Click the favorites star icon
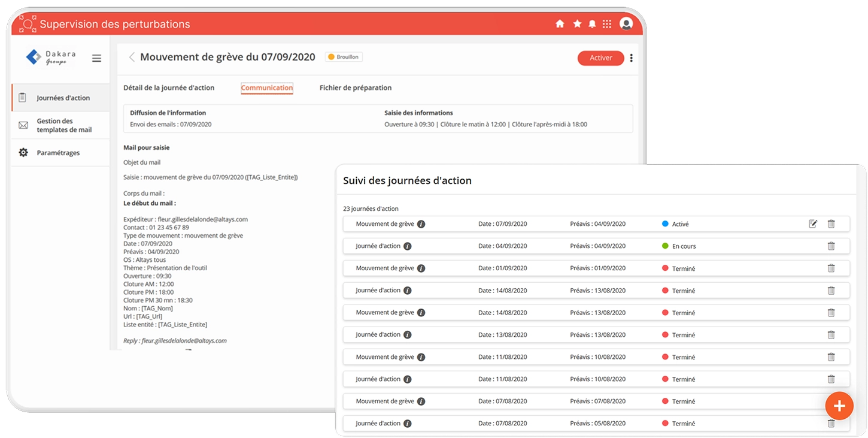 577,24
